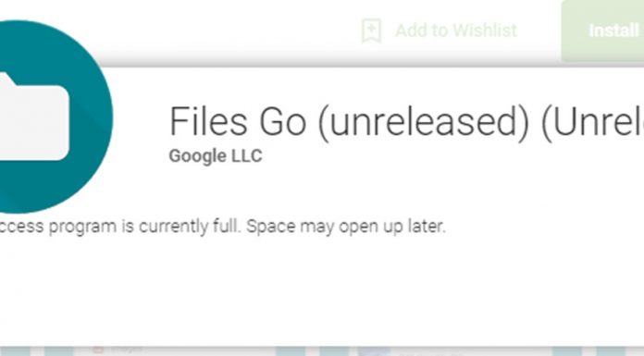
Task: Click the word "Go" in app name
Action: point(282,121)
